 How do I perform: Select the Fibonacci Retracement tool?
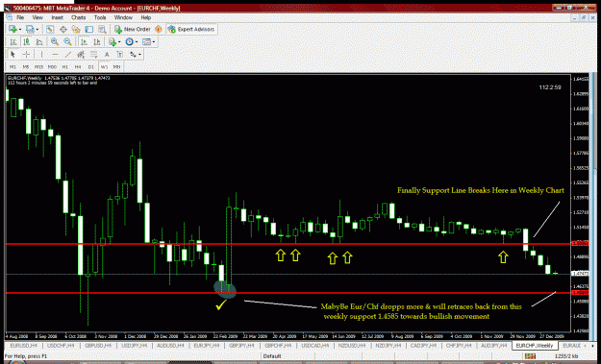[94, 55]
